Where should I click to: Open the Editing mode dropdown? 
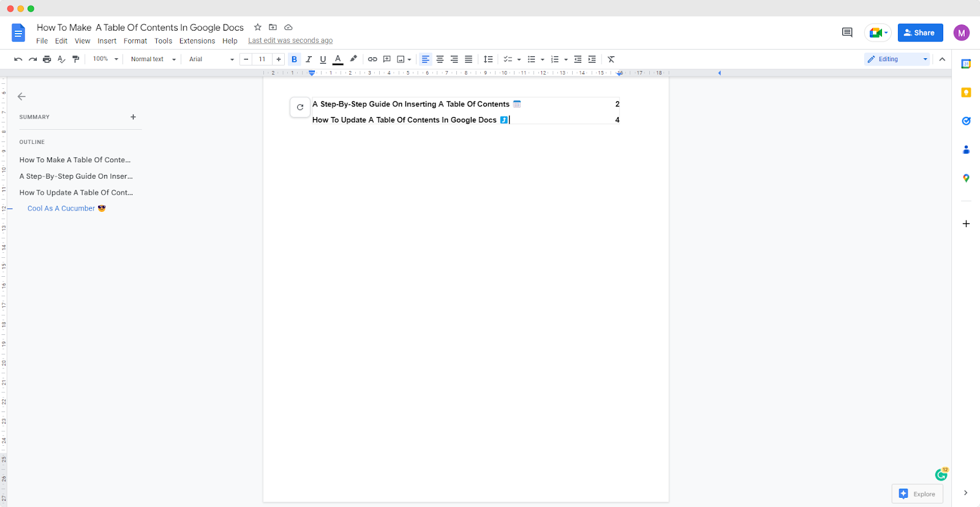pyautogui.click(x=897, y=59)
